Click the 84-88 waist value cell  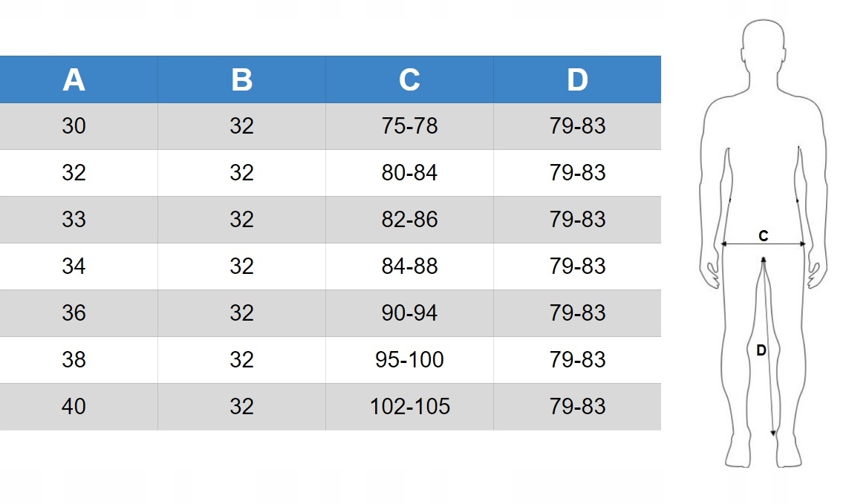pos(409,266)
